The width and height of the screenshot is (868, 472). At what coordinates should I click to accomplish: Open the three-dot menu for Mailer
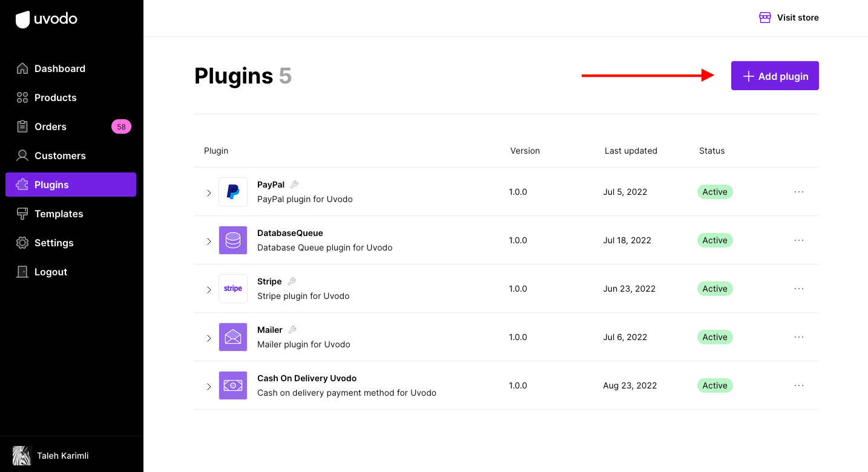coord(799,337)
